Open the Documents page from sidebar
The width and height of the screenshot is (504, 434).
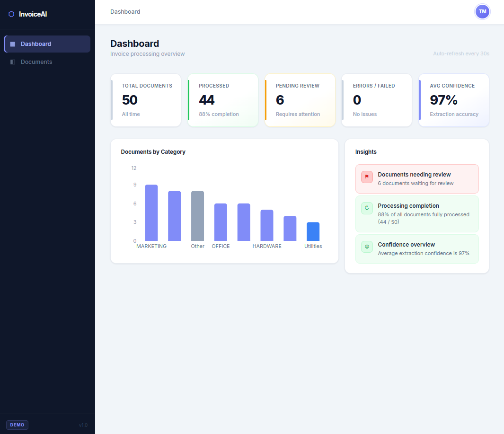click(x=36, y=62)
